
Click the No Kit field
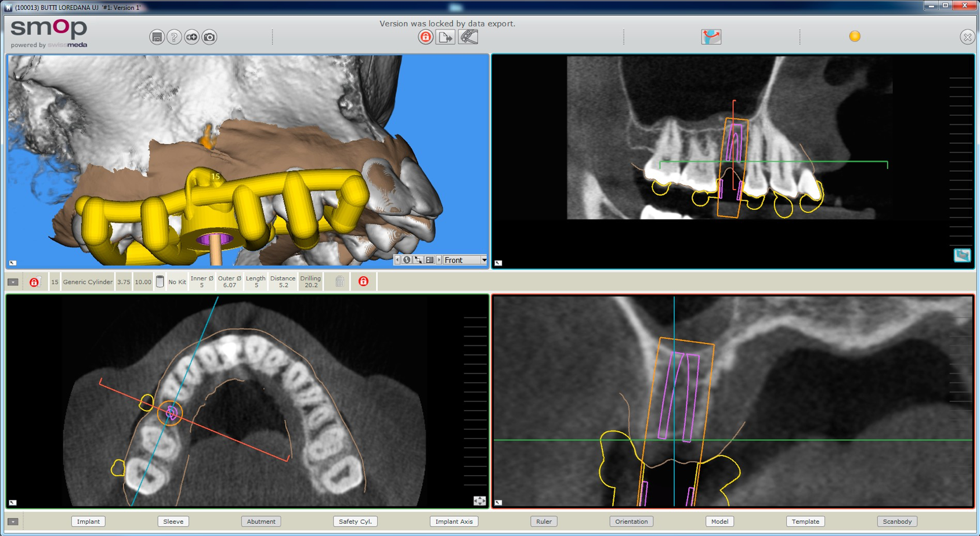[177, 282]
